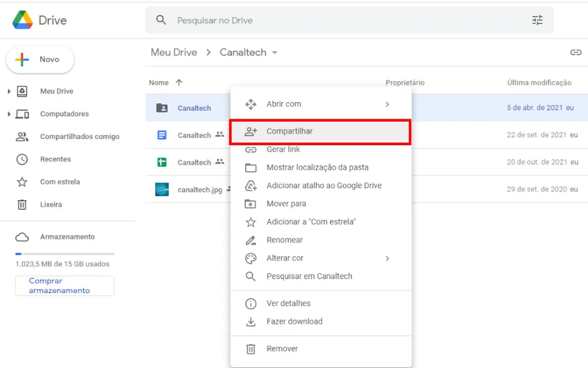Open Recentes in the sidebar
This screenshot has height=368, width=588.
[x=56, y=159]
